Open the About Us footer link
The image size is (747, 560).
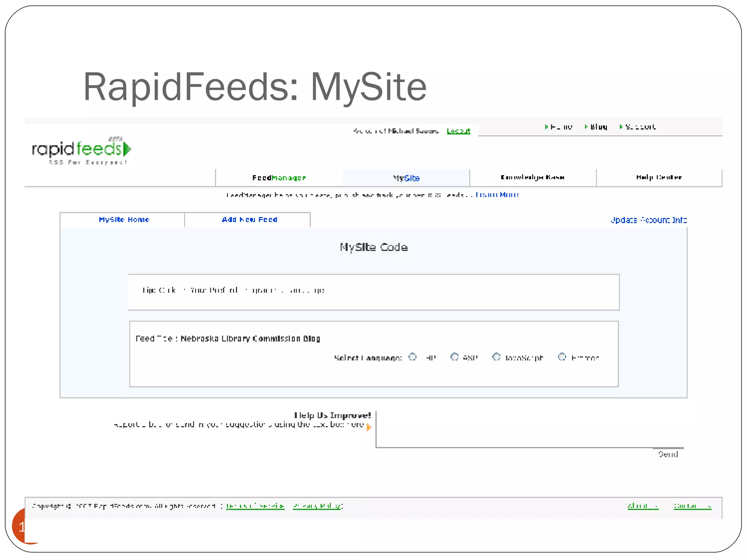[x=643, y=506]
